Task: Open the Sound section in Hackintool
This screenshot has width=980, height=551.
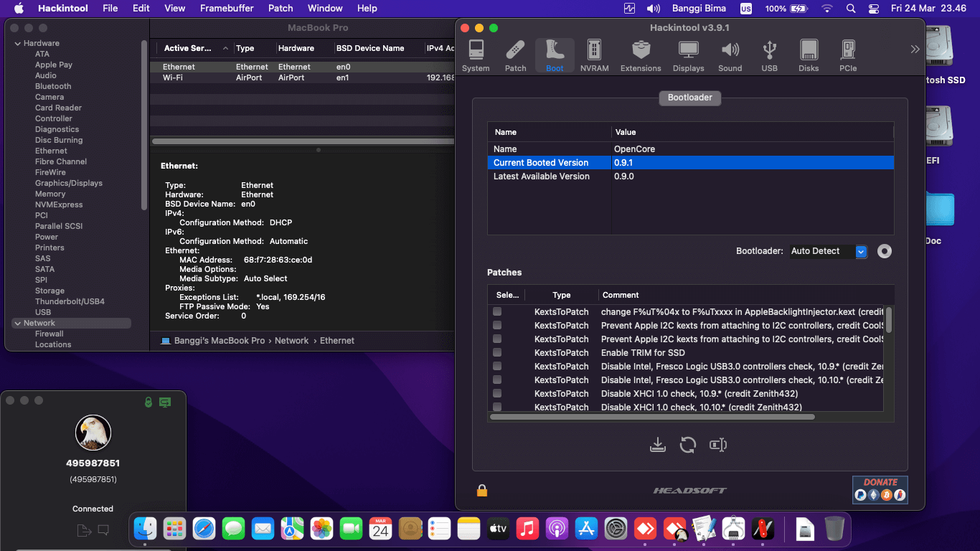Action: tap(730, 56)
